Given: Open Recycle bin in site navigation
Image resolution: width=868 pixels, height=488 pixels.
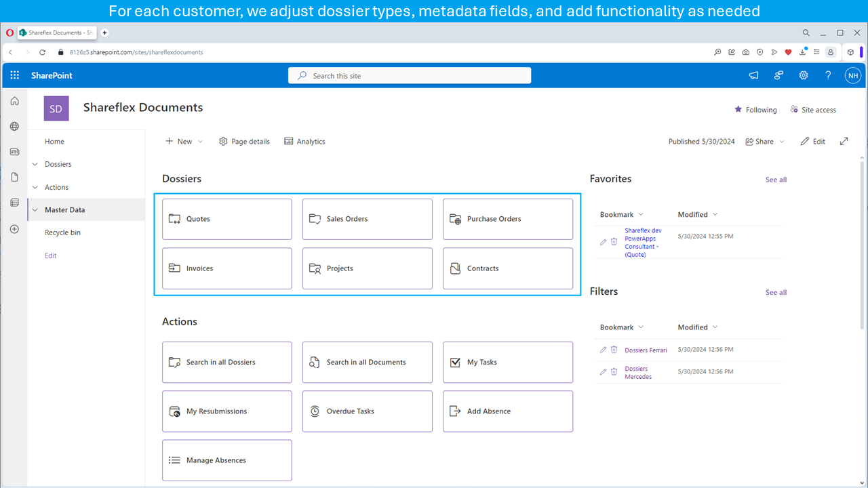Looking at the screenshot, I should (62, 232).
